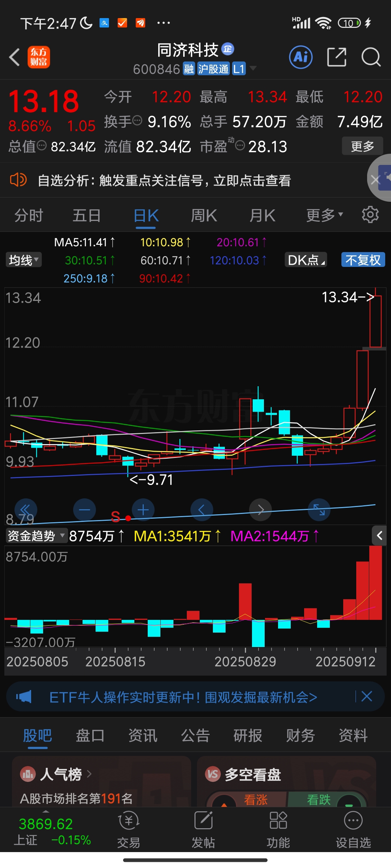
Task: Open 公告 tab
Action: [x=195, y=735]
